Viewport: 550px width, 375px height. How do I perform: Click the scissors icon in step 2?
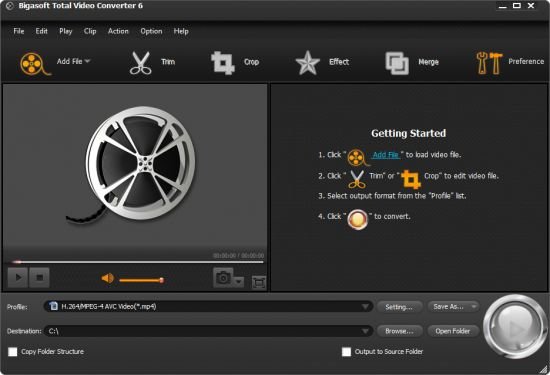(357, 179)
